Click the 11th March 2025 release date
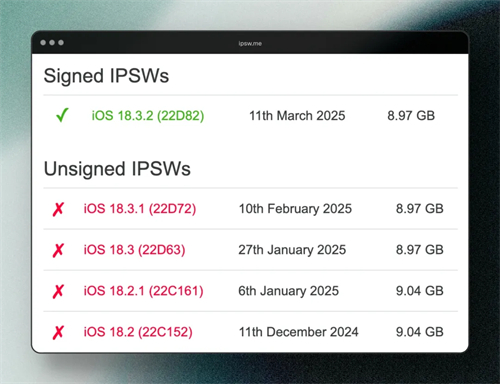 tap(297, 116)
